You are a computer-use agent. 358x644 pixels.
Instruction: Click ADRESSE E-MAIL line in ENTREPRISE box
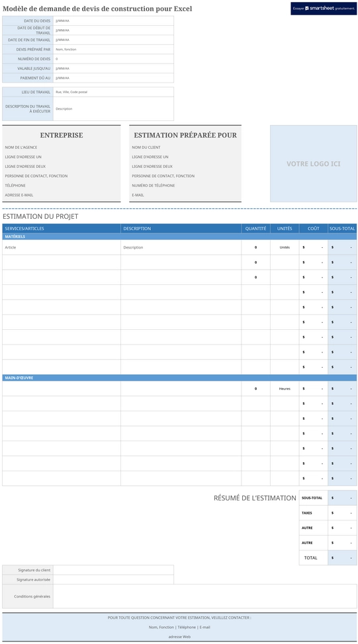[x=19, y=195]
